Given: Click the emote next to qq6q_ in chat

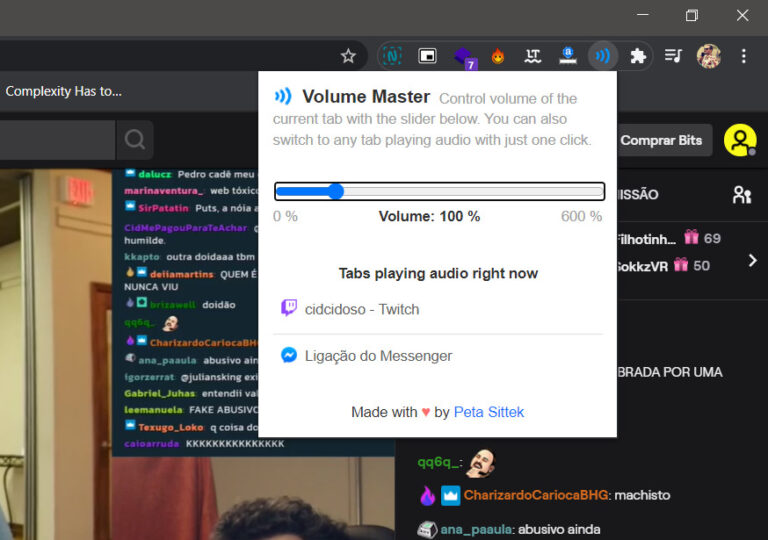Looking at the screenshot, I should (x=482, y=462).
